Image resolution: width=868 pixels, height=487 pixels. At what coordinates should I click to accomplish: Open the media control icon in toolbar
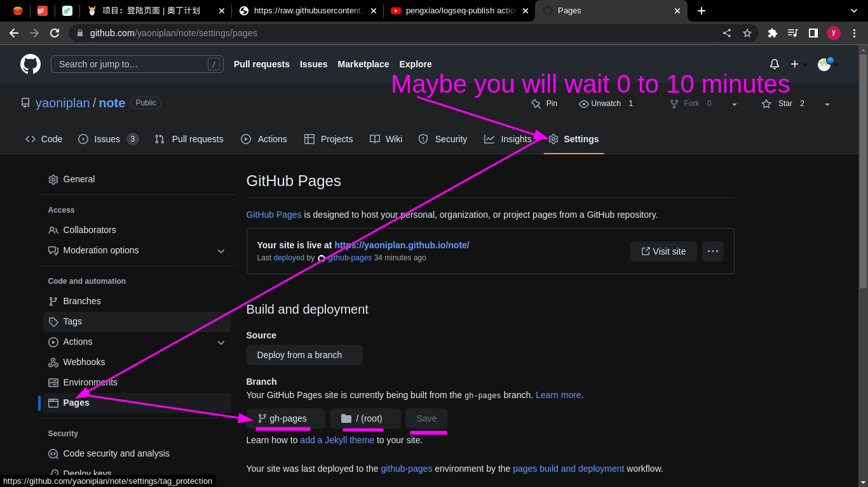tap(793, 33)
